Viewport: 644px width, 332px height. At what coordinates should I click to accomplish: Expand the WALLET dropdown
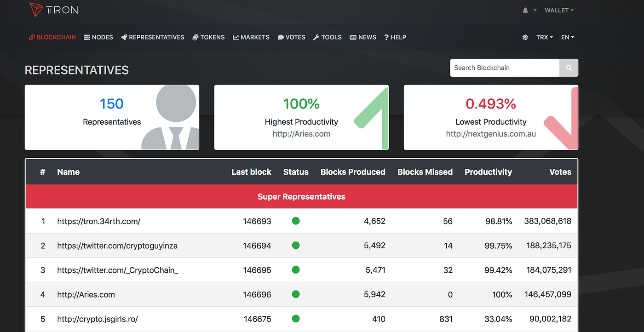(559, 10)
